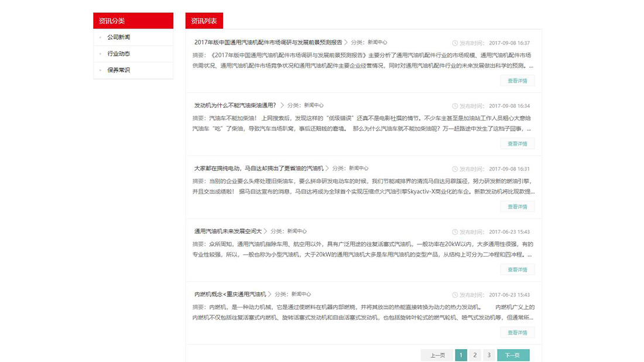Click the summary text starting 内燃机,是一种动力机械
This screenshot has width=644, height=362.
click(x=364, y=312)
